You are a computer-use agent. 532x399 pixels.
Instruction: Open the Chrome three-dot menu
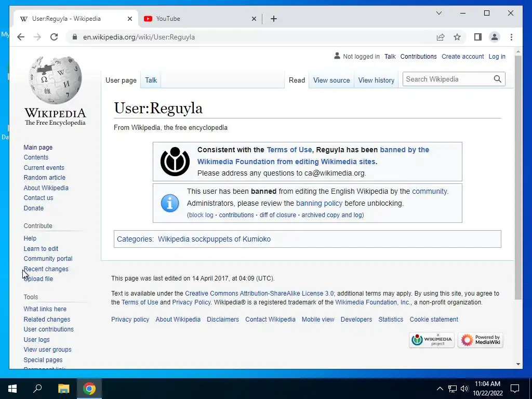pos(511,37)
